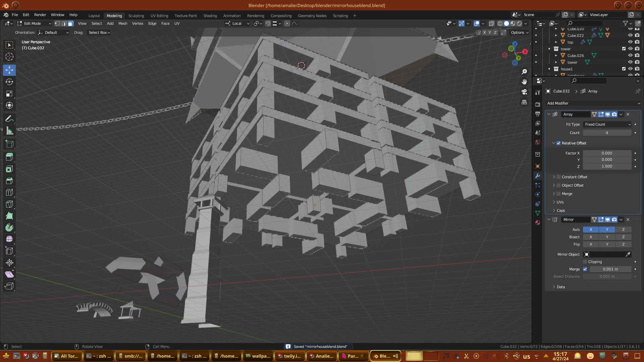Viewport: 644px width, 362px height.
Task: Select the Measure tool
Action: coord(9,131)
